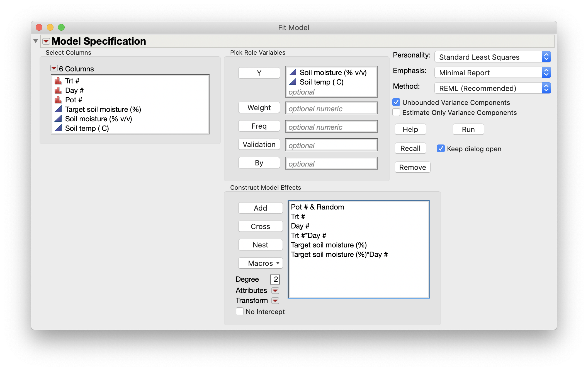
Task: Click the Model Specification red triangle menu icon
Action: pyautogui.click(x=46, y=41)
